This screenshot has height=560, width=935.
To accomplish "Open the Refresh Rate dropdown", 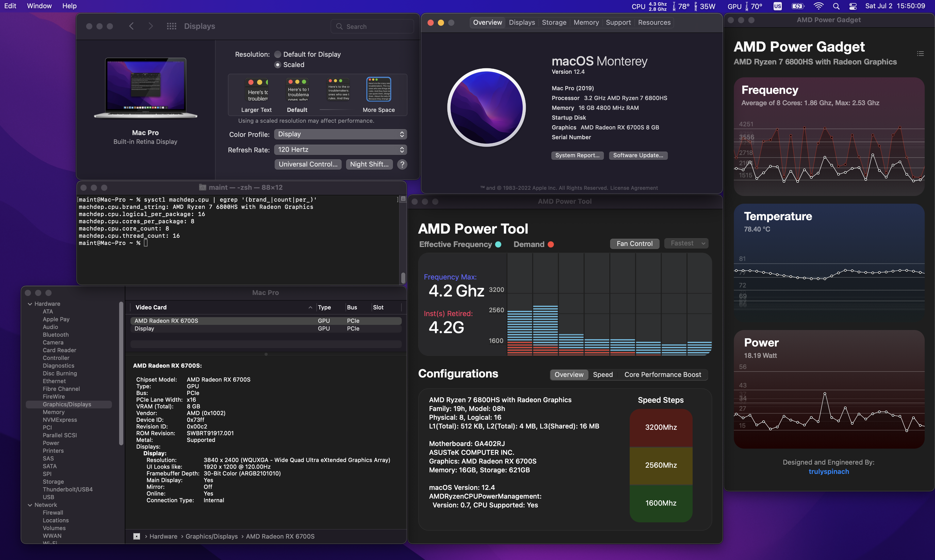I will point(340,150).
